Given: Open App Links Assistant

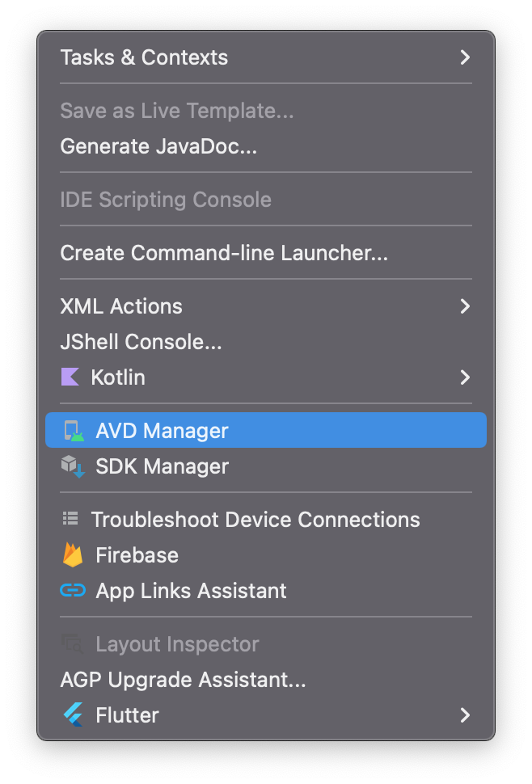Looking at the screenshot, I should [266, 591].
